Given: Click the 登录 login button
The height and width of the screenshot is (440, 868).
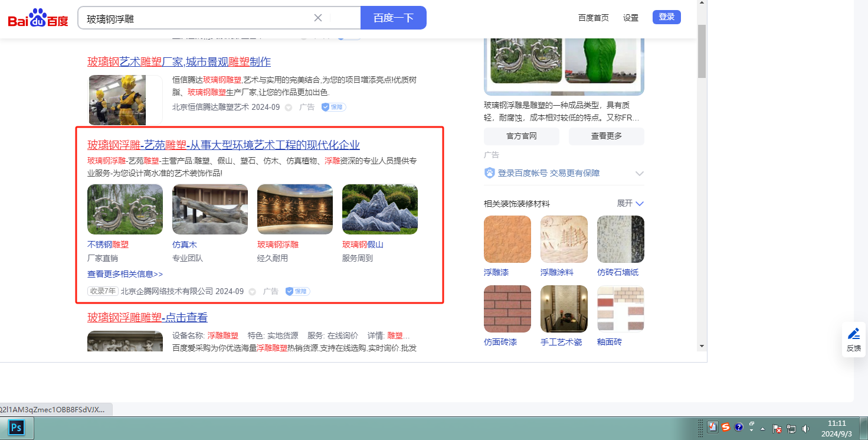Looking at the screenshot, I should 667,17.
